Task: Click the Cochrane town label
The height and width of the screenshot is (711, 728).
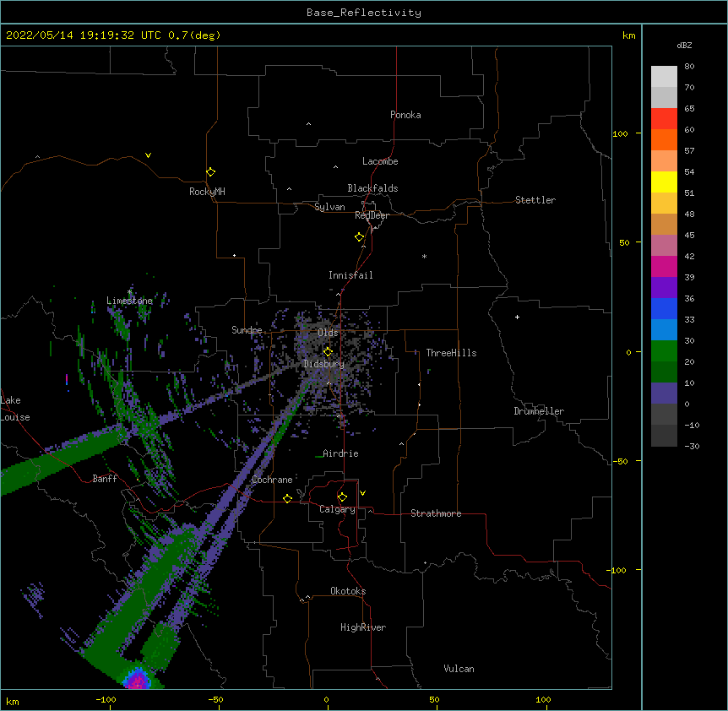Action: pyautogui.click(x=272, y=480)
